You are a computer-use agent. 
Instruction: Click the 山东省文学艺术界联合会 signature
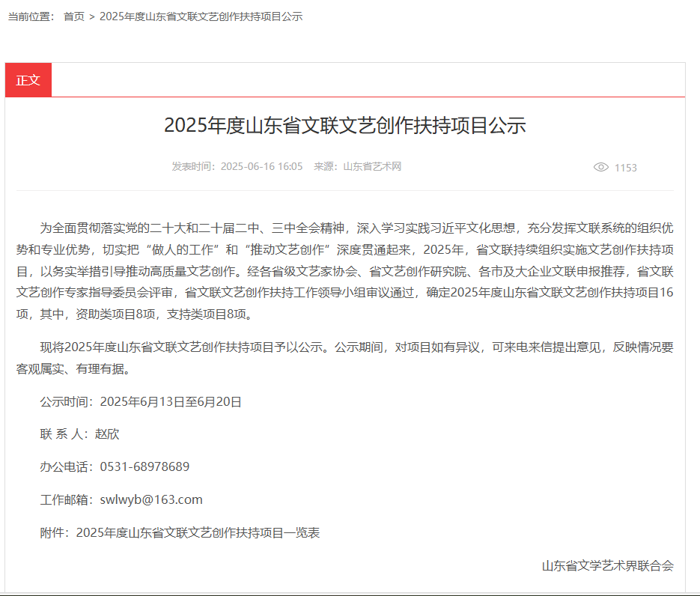pos(607,565)
